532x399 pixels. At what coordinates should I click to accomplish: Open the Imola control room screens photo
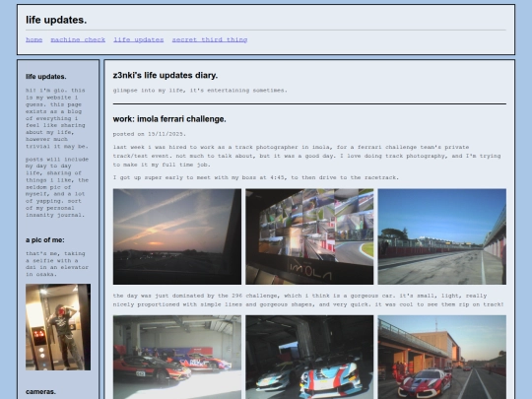(309, 236)
